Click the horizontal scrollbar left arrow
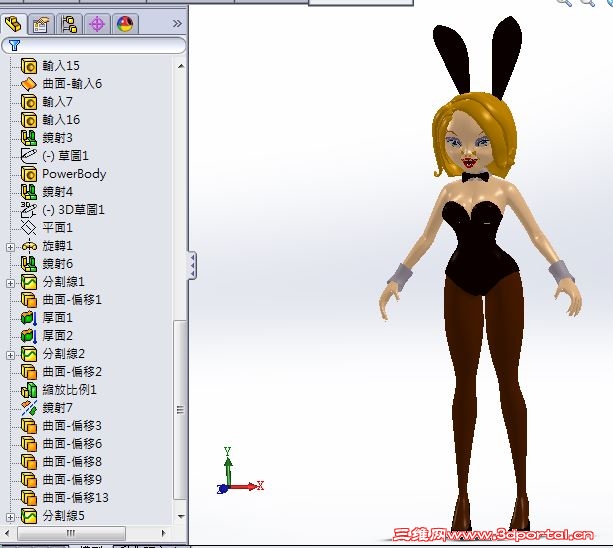This screenshot has width=613, height=548. (x=7, y=533)
